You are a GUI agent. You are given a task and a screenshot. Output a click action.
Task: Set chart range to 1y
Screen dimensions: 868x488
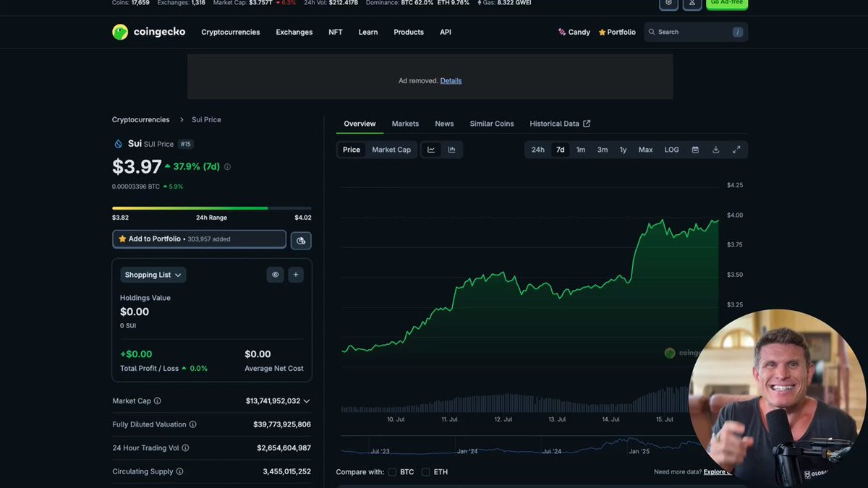click(x=623, y=150)
